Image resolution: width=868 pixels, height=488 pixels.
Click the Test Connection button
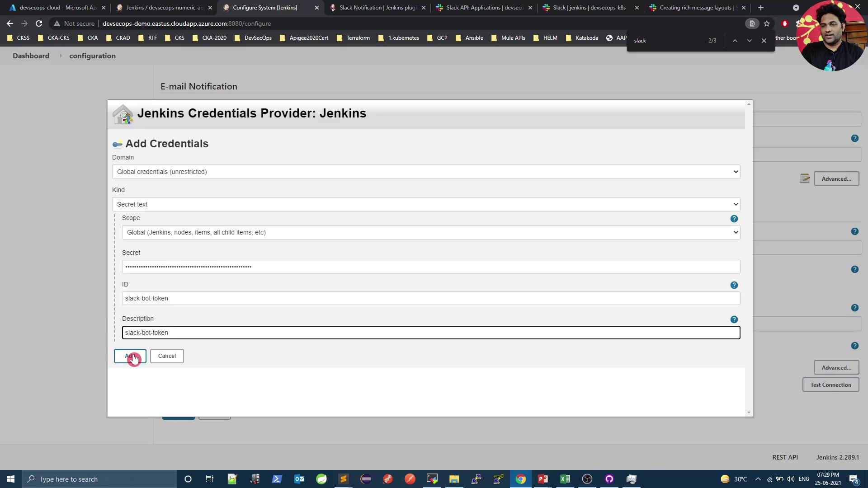(830, 385)
